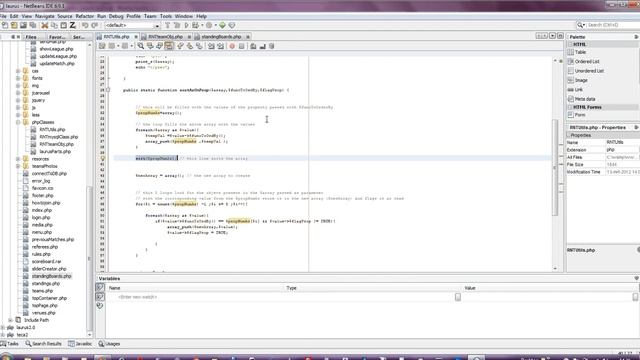Click the green diamond toolbar icon
The image size is (640, 360).
pyautogui.click(x=222, y=25)
